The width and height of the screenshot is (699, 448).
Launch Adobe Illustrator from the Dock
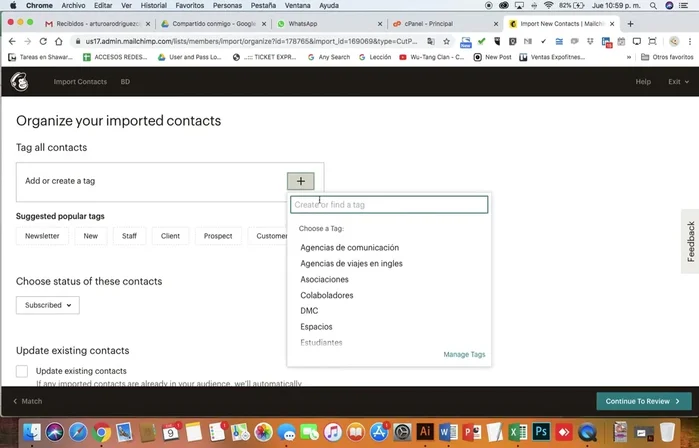point(425,432)
